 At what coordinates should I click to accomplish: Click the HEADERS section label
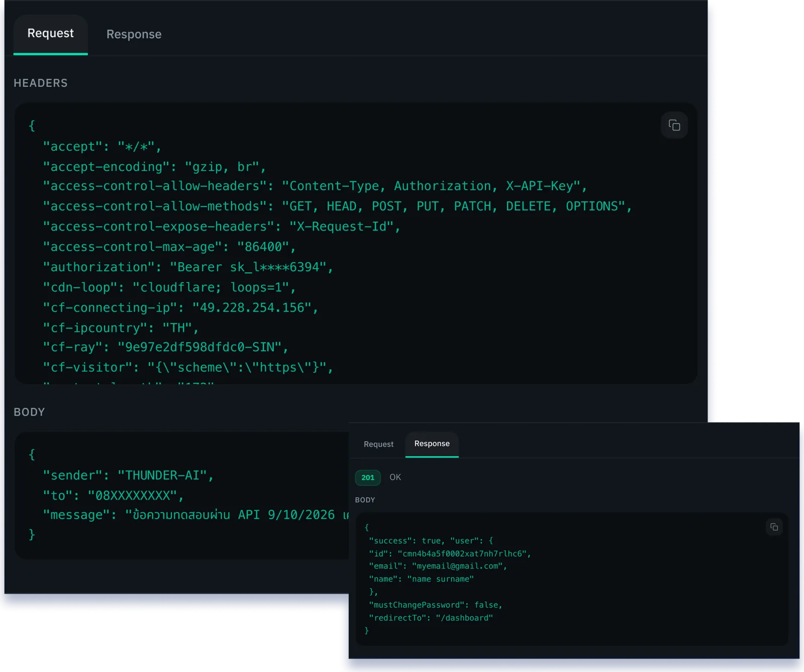(41, 83)
